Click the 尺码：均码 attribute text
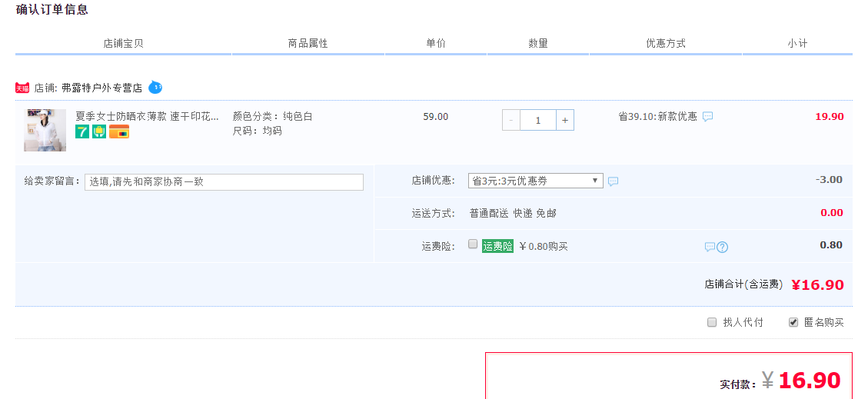Screen dimensions: 868x399 coord(258,131)
